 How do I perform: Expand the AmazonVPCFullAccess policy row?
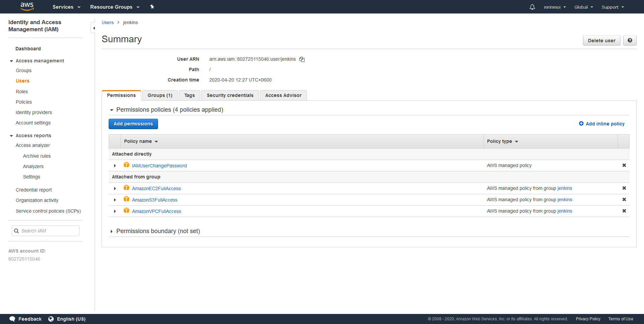pos(115,211)
